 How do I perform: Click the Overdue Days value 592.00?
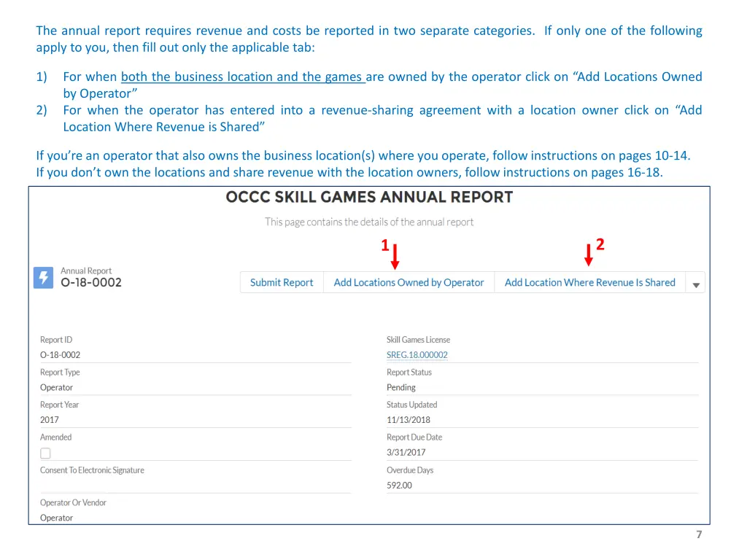click(399, 485)
